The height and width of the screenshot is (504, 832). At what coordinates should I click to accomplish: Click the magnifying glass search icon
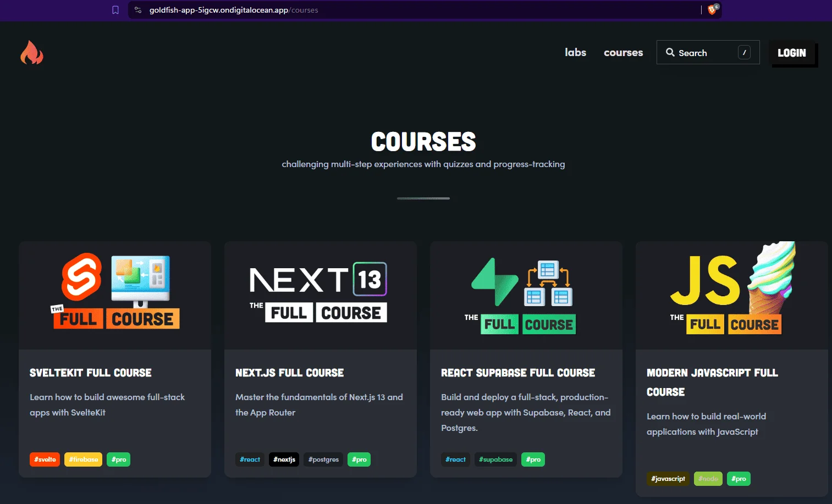pyautogui.click(x=670, y=52)
